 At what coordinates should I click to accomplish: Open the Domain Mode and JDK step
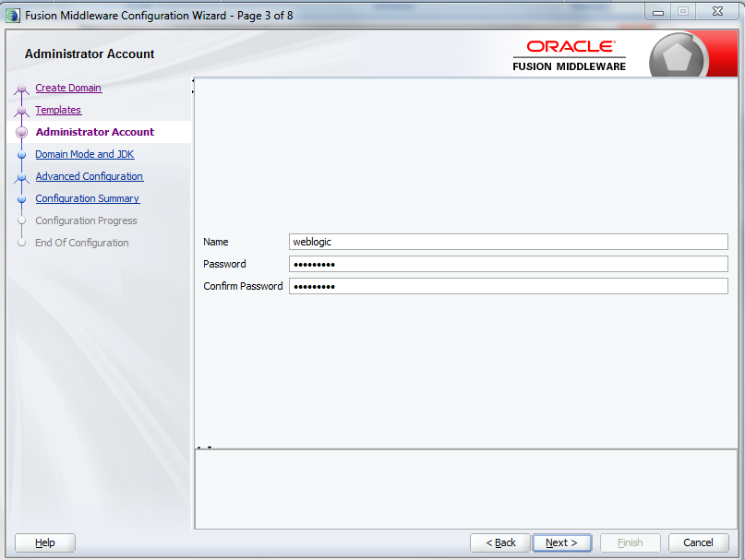84,154
